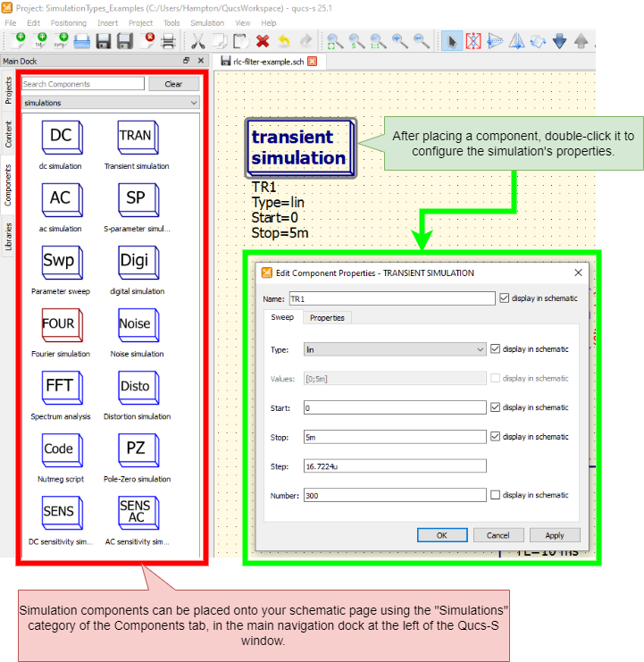Click the Rotate component icon
This screenshot has height=662, width=644.
pos(538,41)
